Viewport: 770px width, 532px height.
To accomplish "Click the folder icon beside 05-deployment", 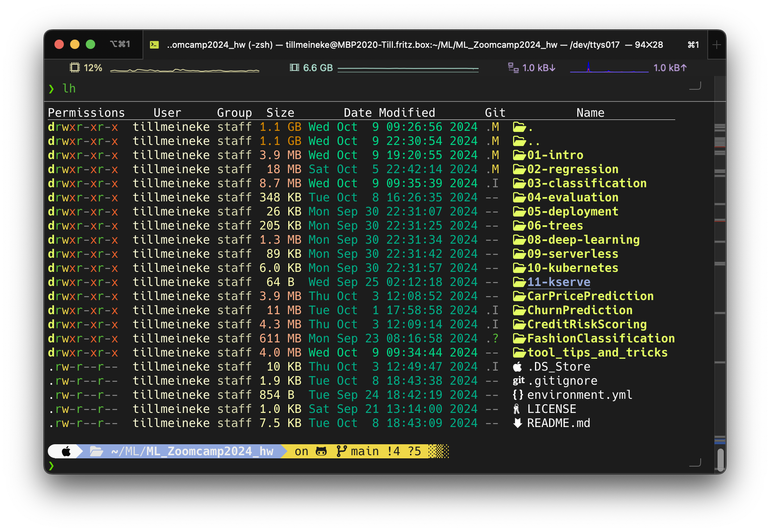I will (x=519, y=212).
